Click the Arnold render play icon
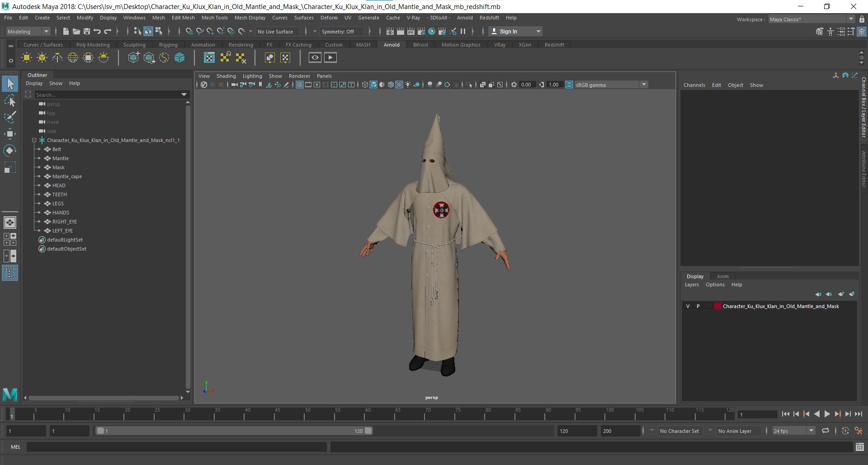The width and height of the screenshot is (868, 465). [330, 57]
